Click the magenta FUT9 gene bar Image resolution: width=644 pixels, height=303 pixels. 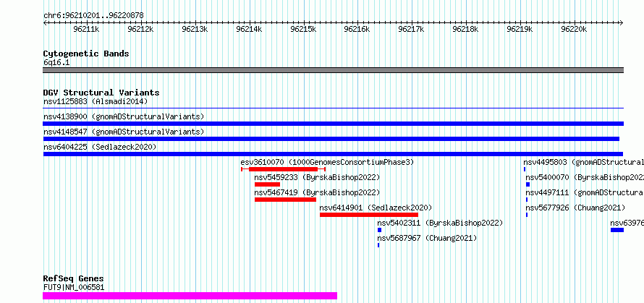(x=190, y=296)
